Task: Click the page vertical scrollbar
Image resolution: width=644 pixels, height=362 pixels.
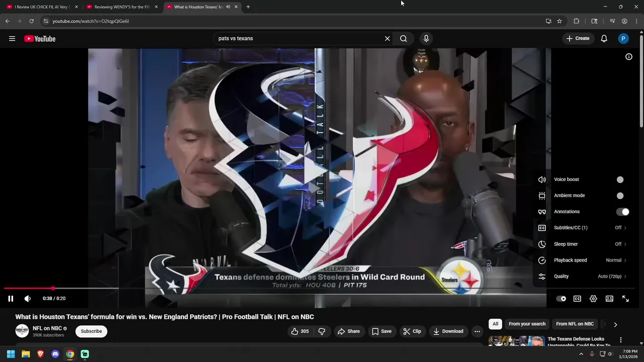Action: [x=641, y=80]
